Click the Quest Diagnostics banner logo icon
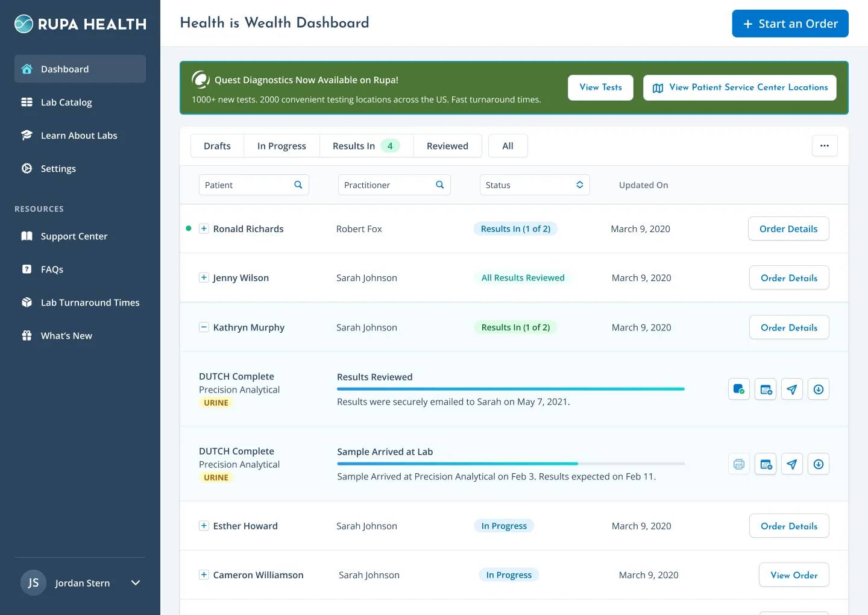This screenshot has width=868, height=615. [x=201, y=80]
